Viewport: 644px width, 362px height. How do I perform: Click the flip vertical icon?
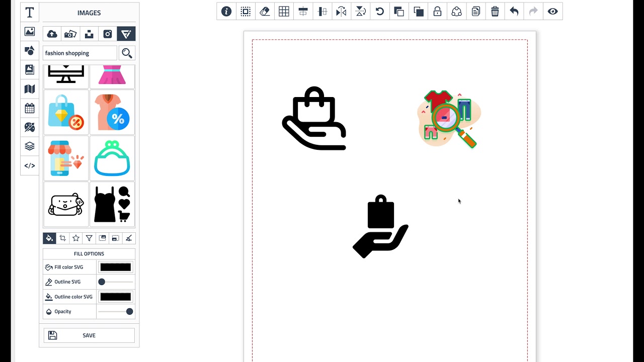[361, 11]
